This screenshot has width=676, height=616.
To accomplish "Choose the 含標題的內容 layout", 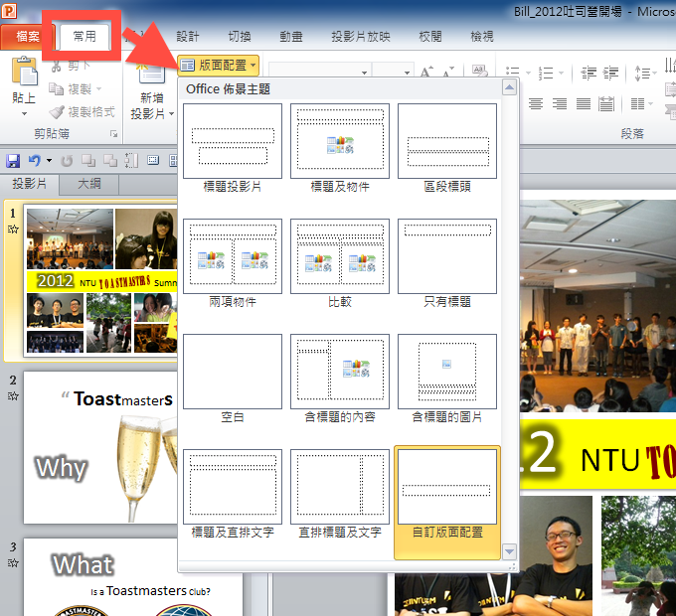I will pyautogui.click(x=340, y=380).
